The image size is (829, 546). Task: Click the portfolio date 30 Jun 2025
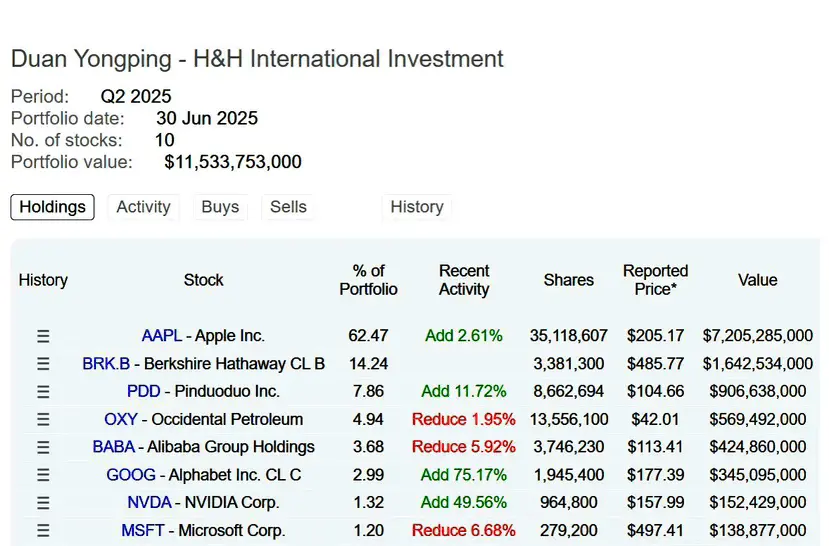click(207, 118)
